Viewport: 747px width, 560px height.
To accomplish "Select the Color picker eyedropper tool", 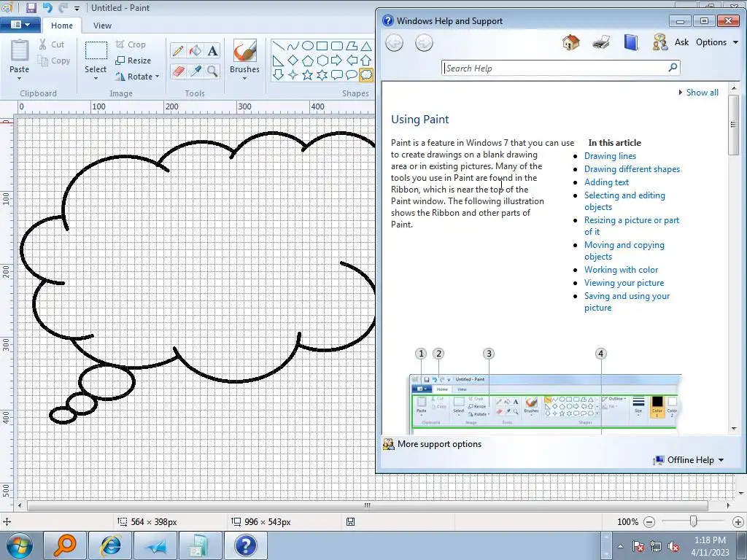I will point(196,71).
